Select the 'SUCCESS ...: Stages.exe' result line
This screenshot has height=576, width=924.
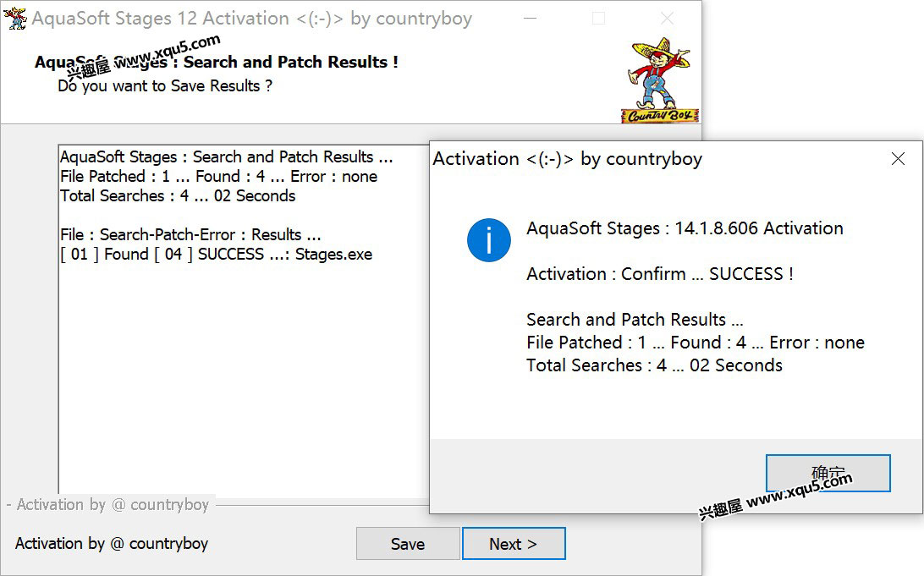click(x=217, y=255)
